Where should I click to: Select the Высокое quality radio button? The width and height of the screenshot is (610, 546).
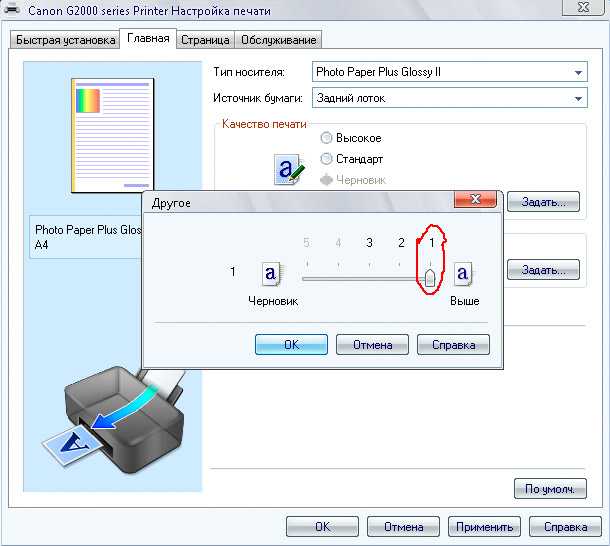pyautogui.click(x=326, y=138)
